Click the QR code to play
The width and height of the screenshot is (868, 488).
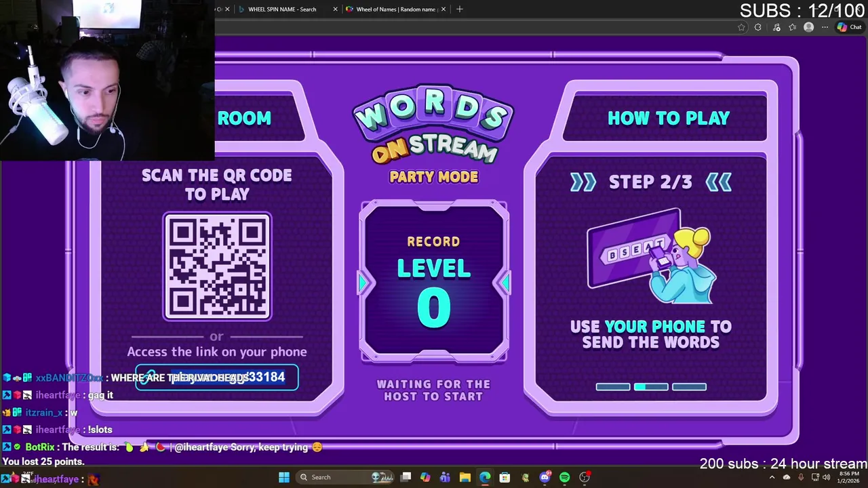pos(217,266)
